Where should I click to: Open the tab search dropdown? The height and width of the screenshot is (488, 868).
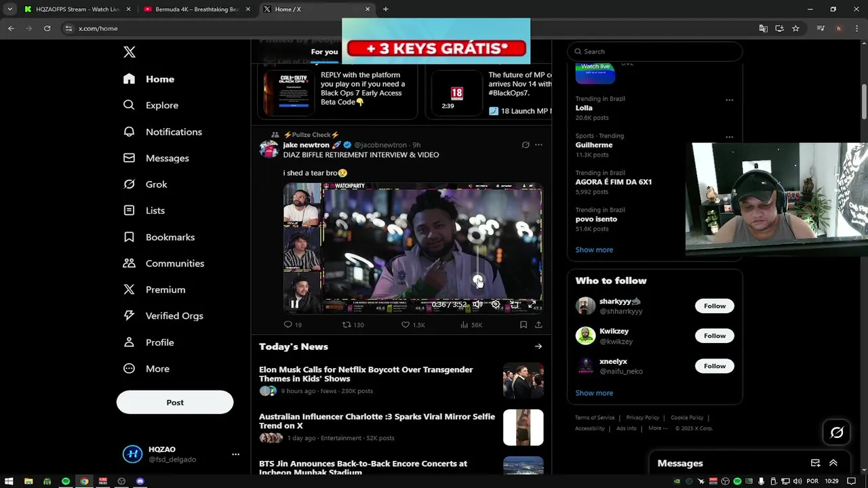click(9, 9)
